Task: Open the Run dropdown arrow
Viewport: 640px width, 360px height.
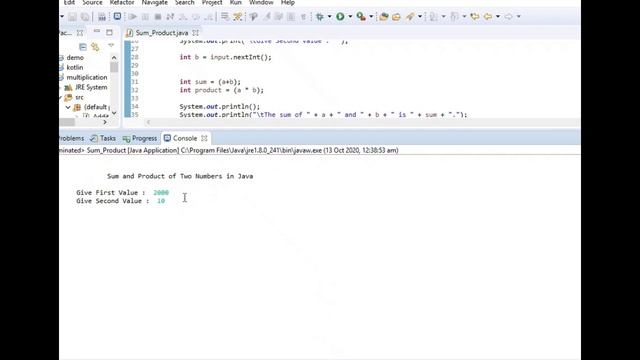Action: click(350, 17)
